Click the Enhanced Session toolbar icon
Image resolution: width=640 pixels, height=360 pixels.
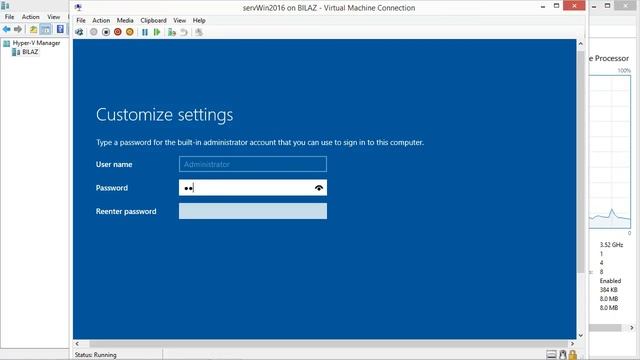[x=199, y=32]
